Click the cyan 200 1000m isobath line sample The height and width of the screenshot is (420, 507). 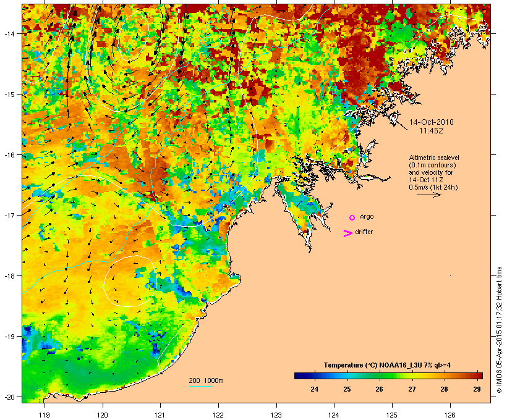click(200, 387)
